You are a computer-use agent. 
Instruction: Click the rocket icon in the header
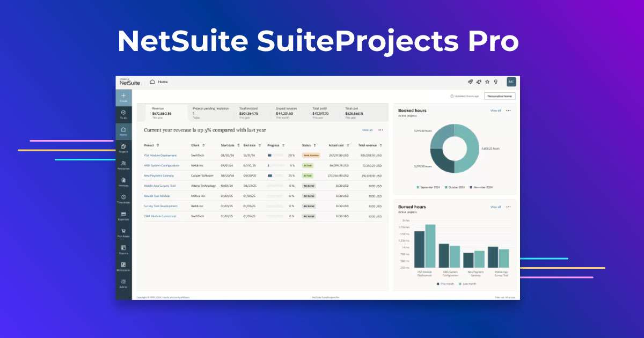pyautogui.click(x=470, y=82)
